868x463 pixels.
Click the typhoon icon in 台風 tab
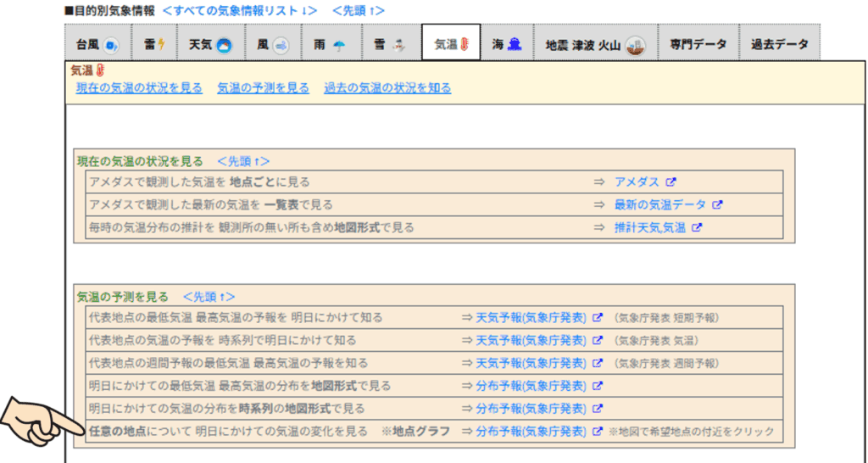pyautogui.click(x=110, y=44)
